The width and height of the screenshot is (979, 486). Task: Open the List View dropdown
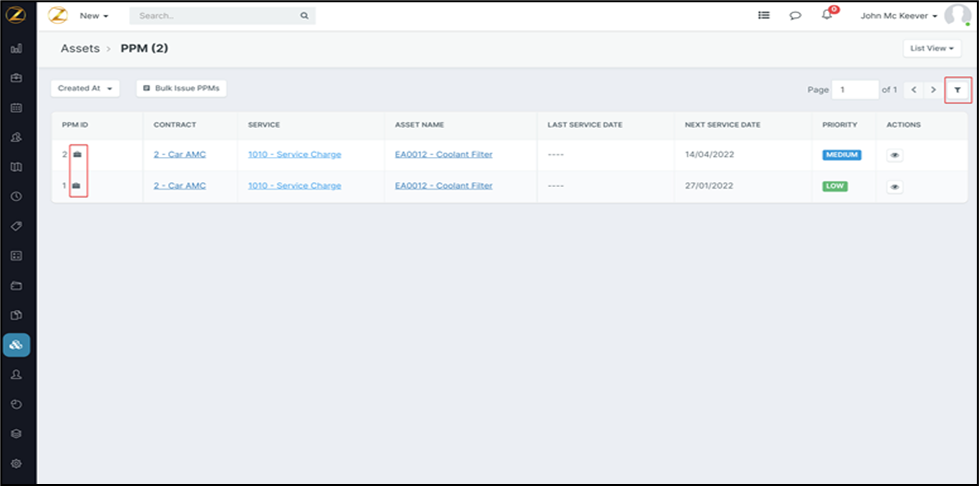(x=933, y=48)
